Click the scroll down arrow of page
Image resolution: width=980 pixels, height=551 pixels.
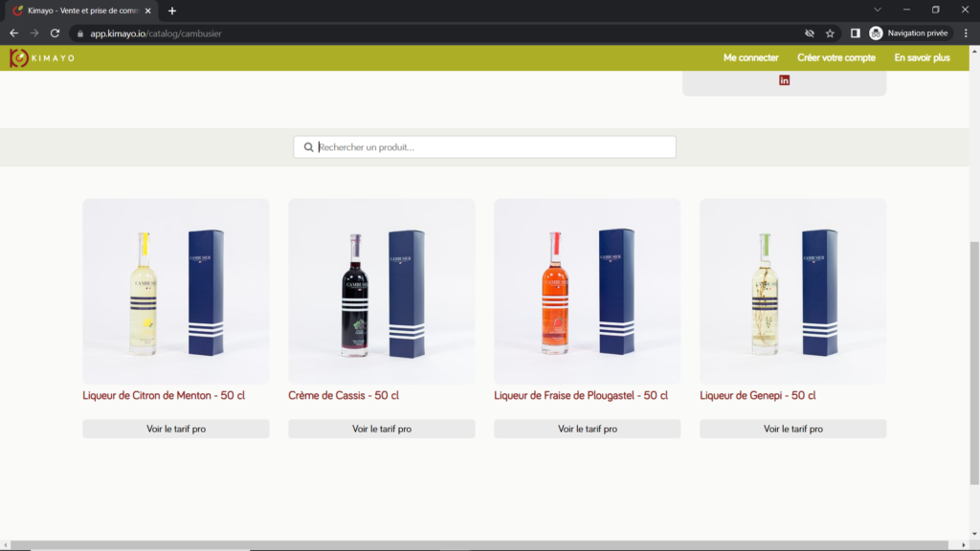tap(974, 534)
